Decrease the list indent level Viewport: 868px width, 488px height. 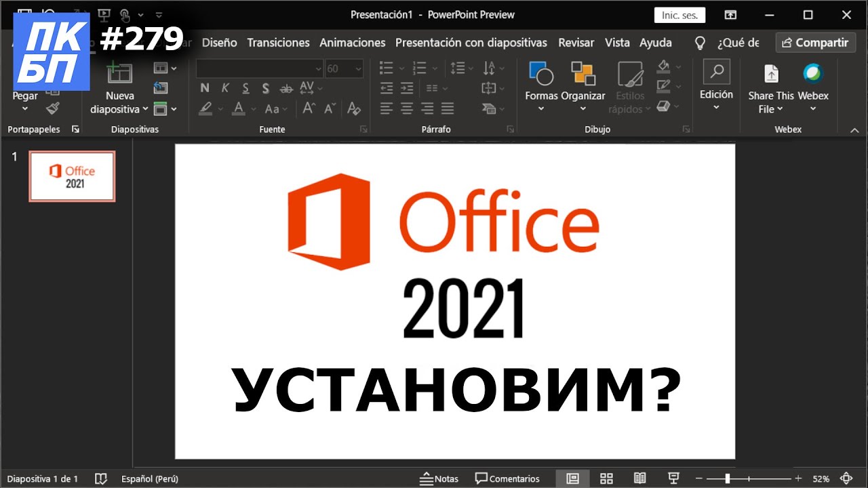point(387,88)
